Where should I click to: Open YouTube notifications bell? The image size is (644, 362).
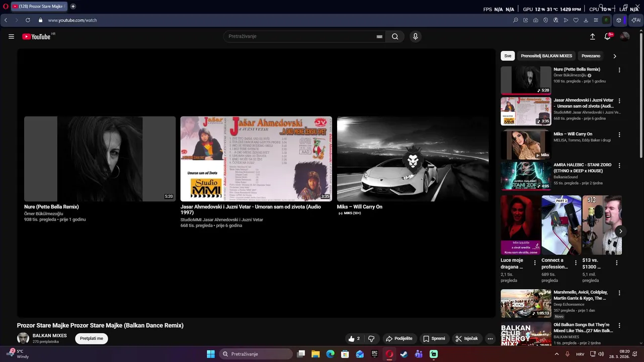[x=608, y=36]
